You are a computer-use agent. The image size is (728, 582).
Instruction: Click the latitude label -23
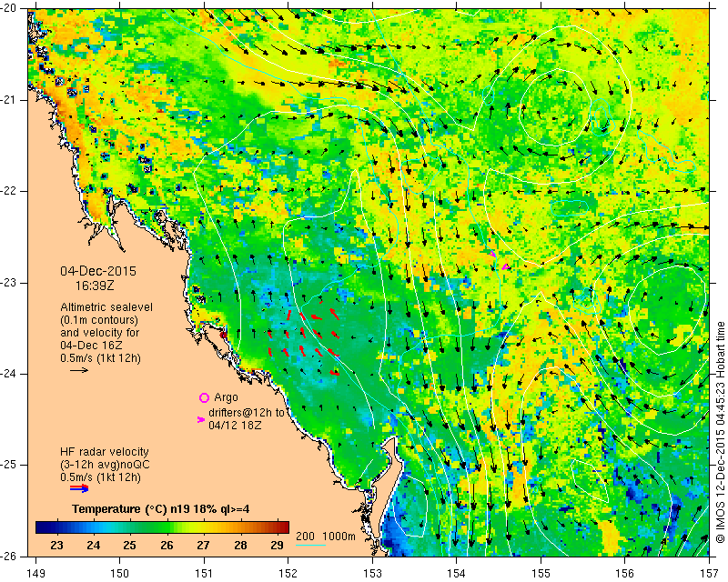click(8, 283)
